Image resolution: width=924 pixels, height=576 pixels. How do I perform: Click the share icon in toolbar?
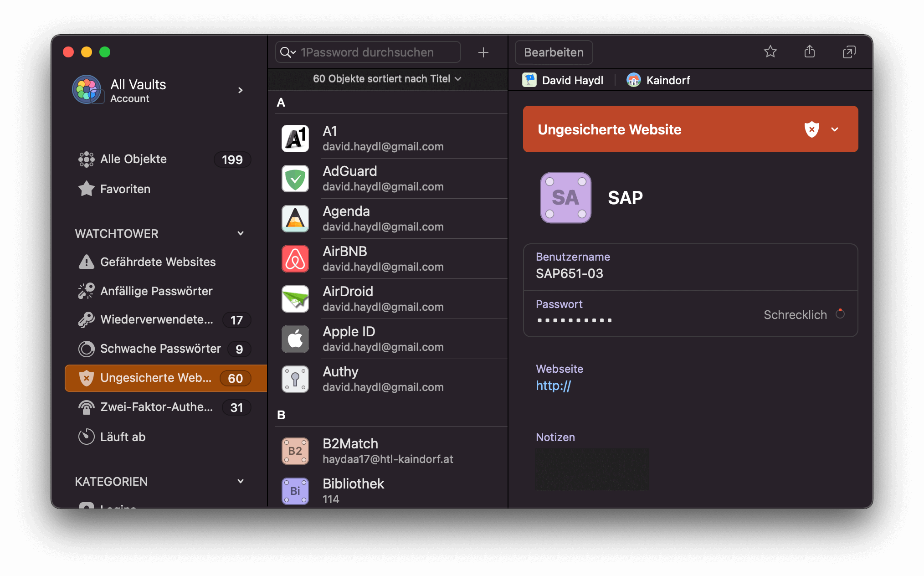[x=809, y=51]
